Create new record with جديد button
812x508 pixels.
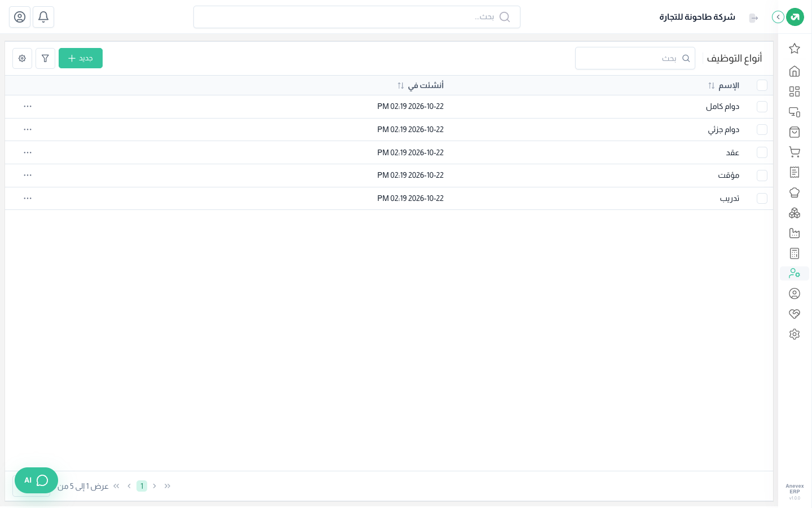81,58
